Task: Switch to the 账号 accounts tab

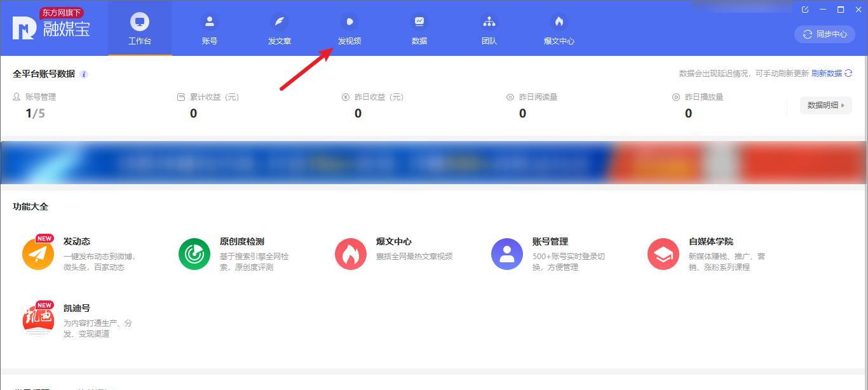Action: click(210, 29)
